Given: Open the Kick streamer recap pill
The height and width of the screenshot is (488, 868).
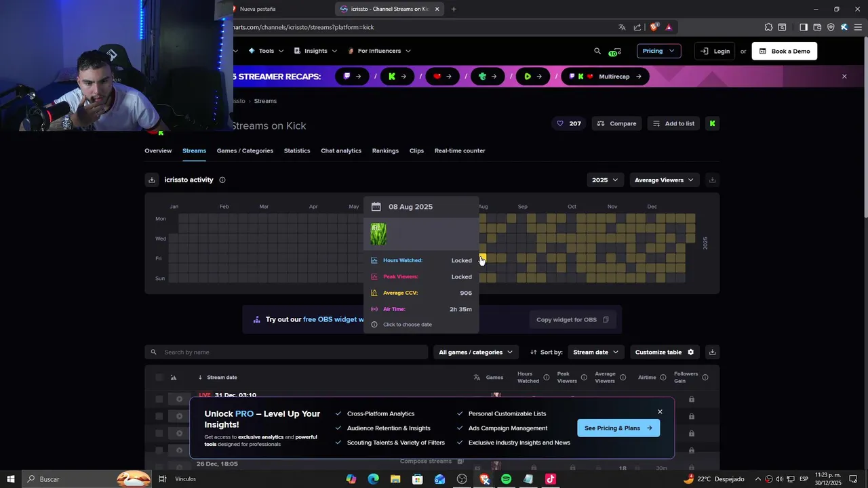Looking at the screenshot, I should [x=397, y=77].
